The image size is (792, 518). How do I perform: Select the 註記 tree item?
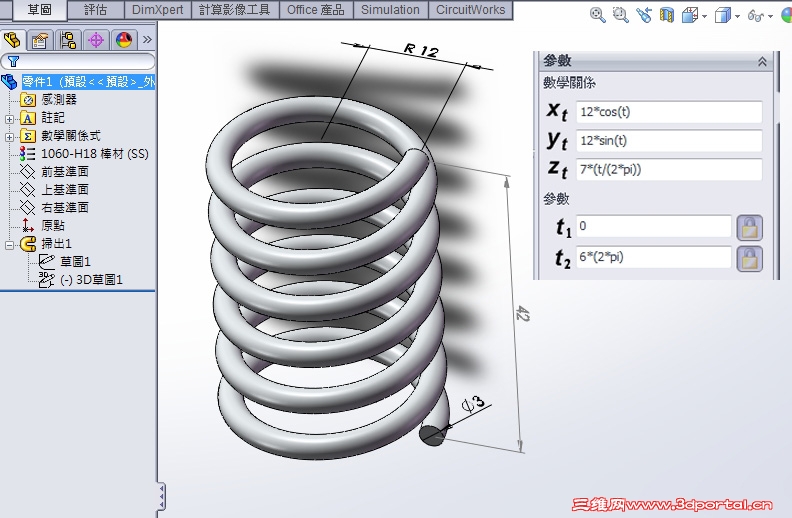click(x=53, y=118)
